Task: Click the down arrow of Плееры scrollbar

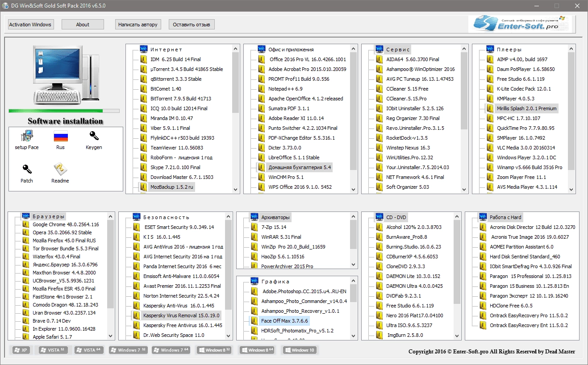Action: 571,189
